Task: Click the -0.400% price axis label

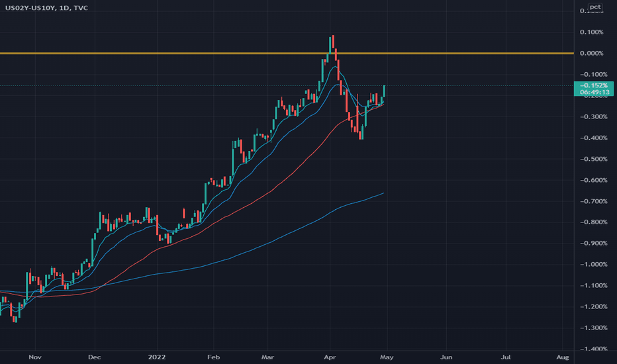Action: [x=593, y=138]
